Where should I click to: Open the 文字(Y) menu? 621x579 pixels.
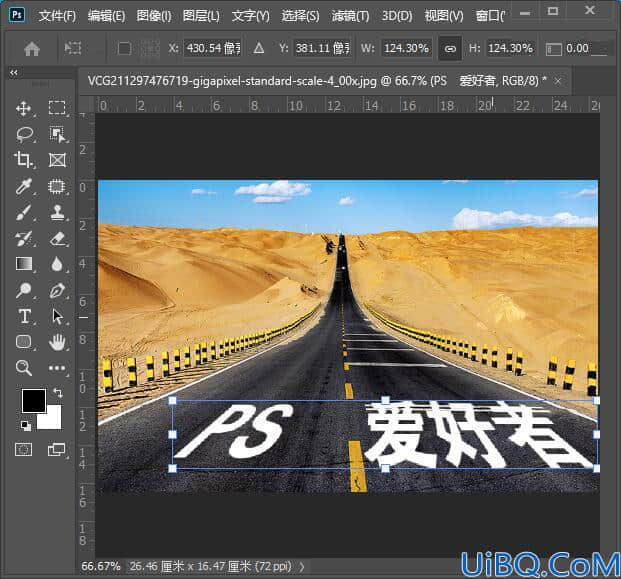click(x=251, y=16)
